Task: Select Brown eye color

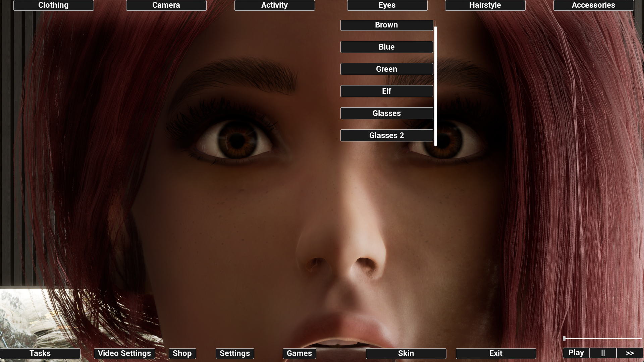Action: tap(386, 25)
